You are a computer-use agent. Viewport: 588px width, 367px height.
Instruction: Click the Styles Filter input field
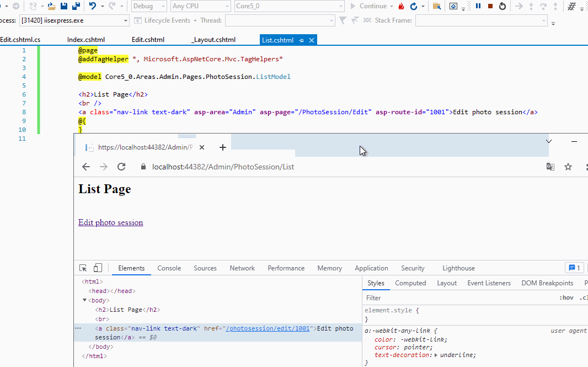(459, 298)
